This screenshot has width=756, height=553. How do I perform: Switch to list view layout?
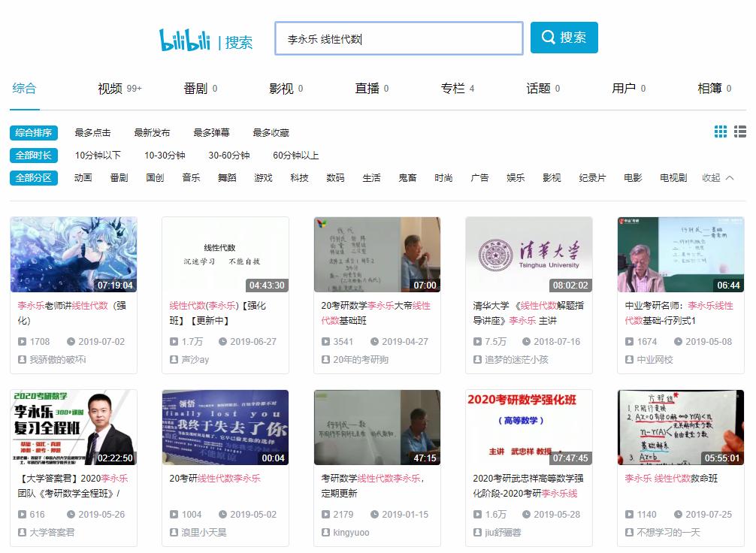click(x=740, y=132)
